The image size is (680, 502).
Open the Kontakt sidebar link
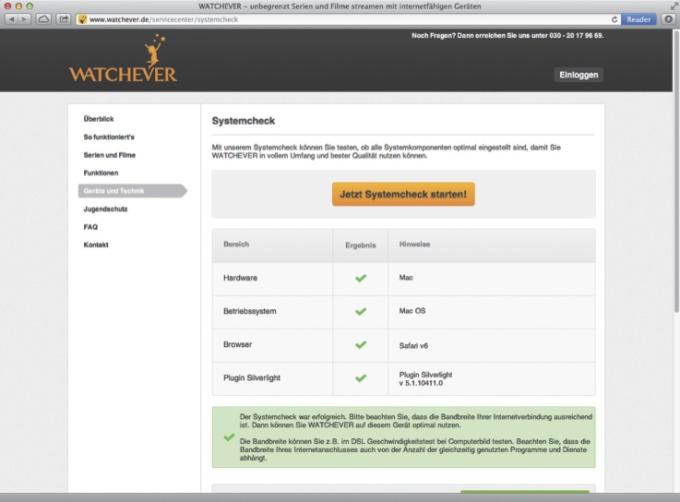[x=96, y=245]
